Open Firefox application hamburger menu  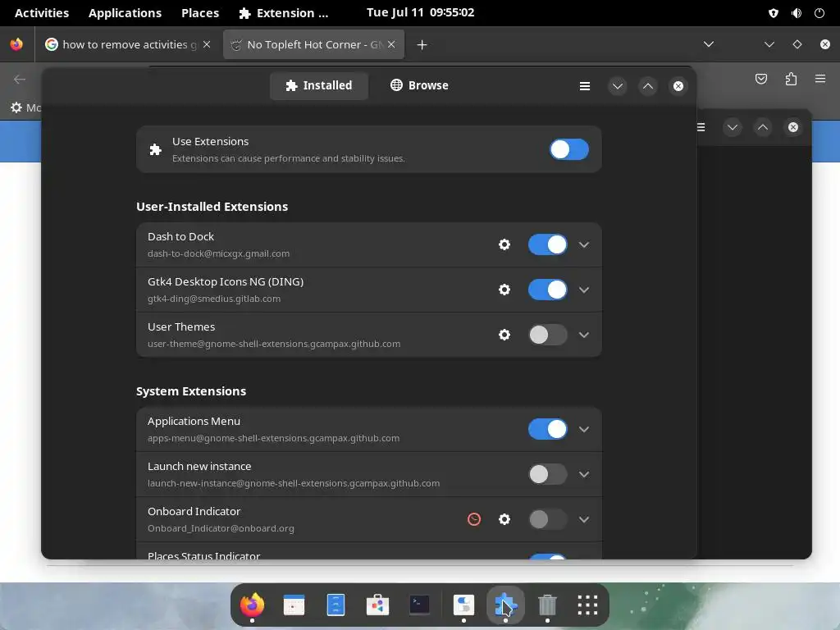pyautogui.click(x=820, y=79)
